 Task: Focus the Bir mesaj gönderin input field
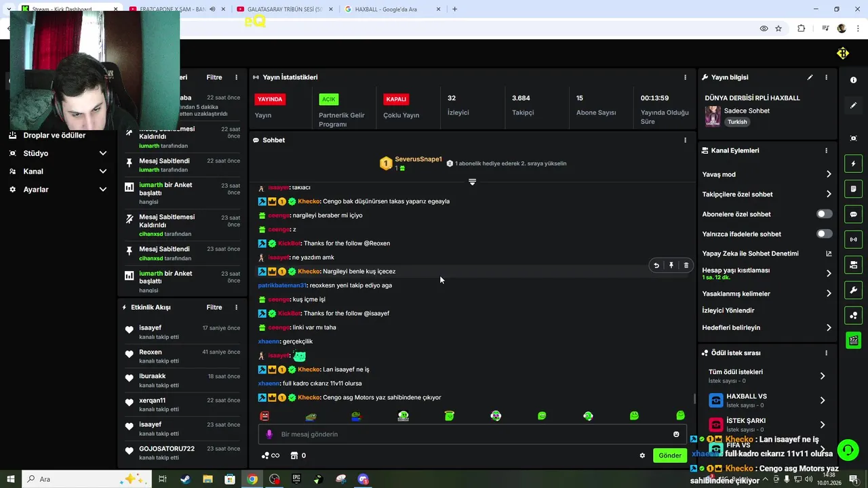pyautogui.click(x=473, y=434)
